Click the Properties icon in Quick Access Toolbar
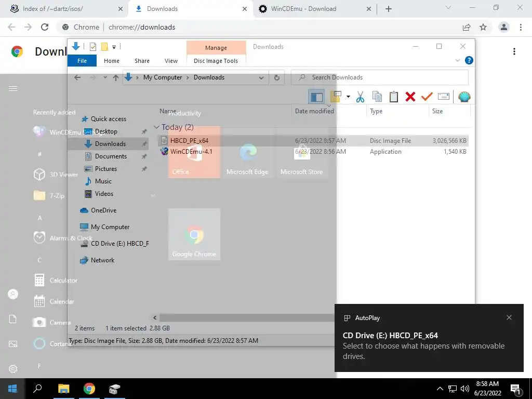This screenshot has height=399, width=532. pyautogui.click(x=93, y=47)
